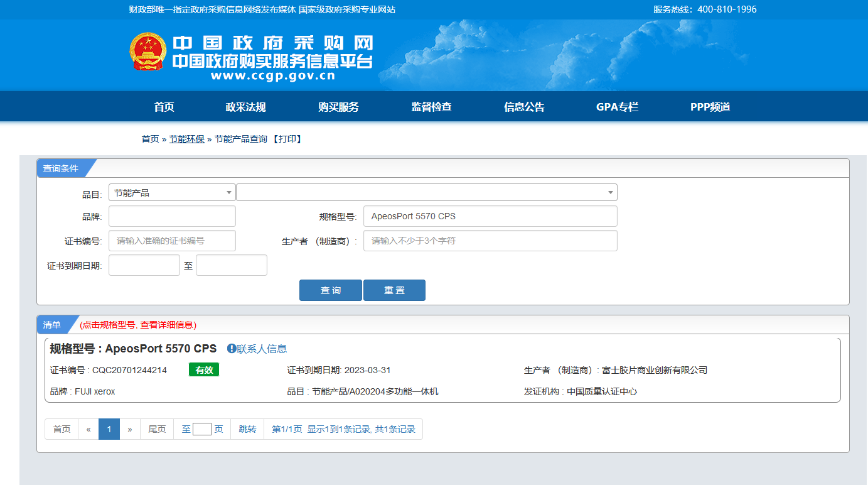Expand the 节能产品 category dropdown
The height and width of the screenshot is (485, 868).
[x=172, y=193]
